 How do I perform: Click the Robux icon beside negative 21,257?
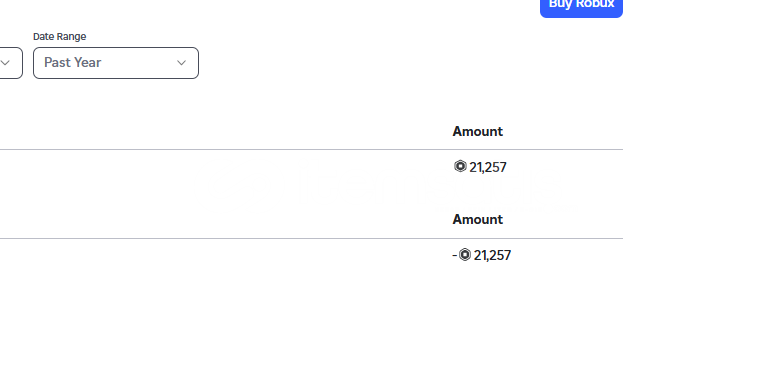coord(465,254)
